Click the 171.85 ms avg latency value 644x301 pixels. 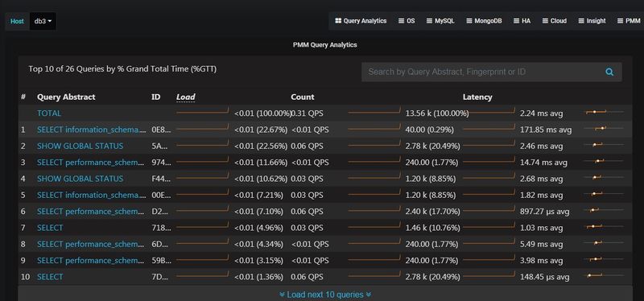click(x=546, y=130)
